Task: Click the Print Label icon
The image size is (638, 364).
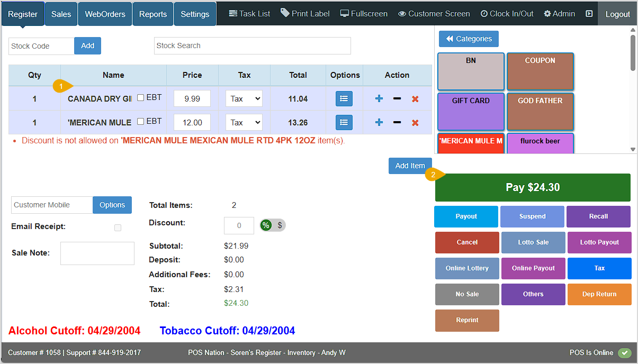Action: (285, 13)
